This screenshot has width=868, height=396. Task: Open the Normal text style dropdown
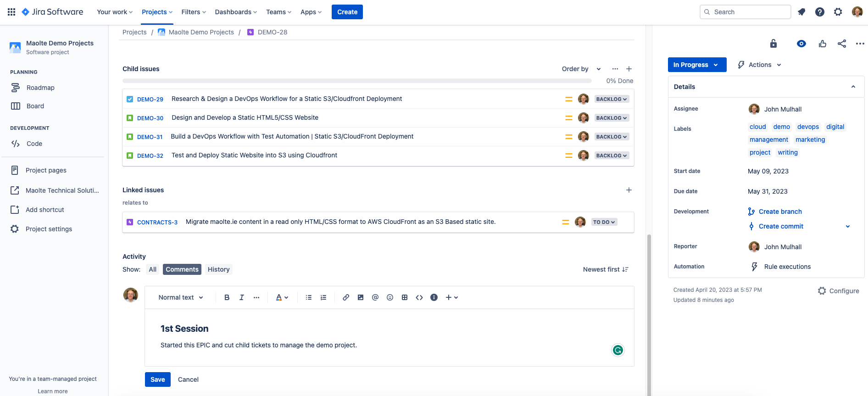coord(181,297)
